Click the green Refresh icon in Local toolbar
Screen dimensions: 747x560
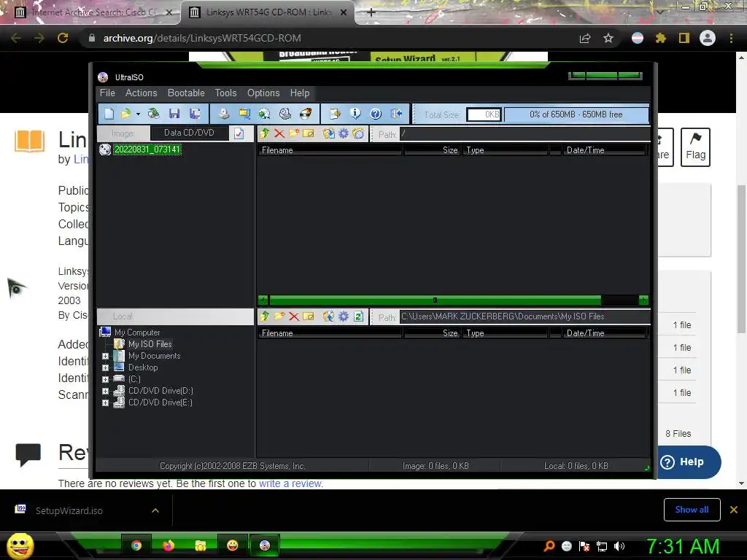coord(359,316)
